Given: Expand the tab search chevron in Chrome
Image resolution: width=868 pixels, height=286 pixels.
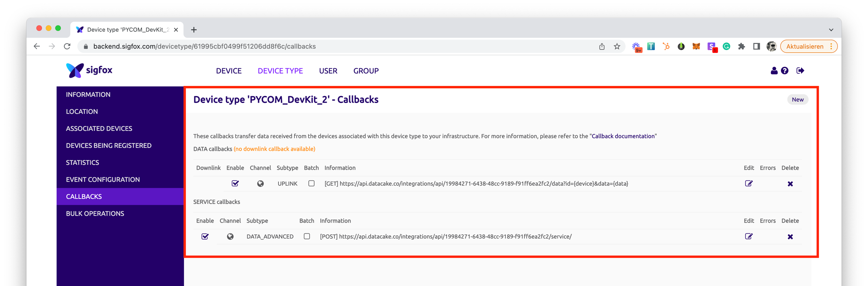Looking at the screenshot, I should pyautogui.click(x=831, y=29).
